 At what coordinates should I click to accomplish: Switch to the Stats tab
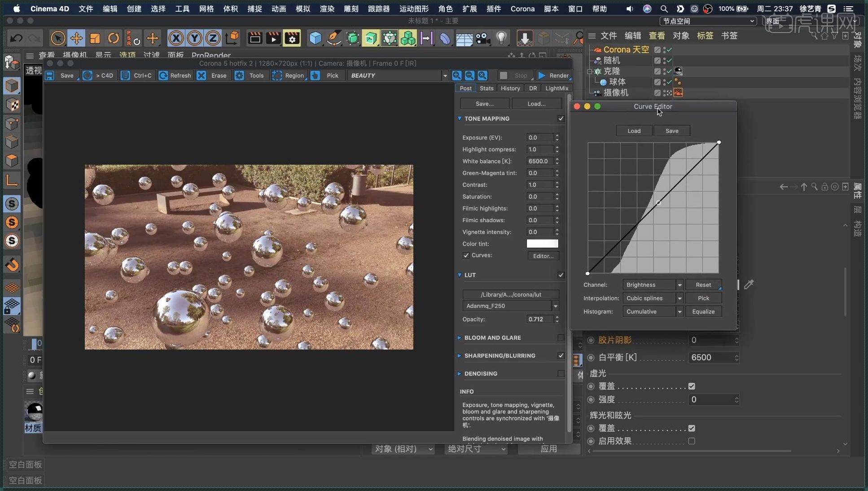486,88
